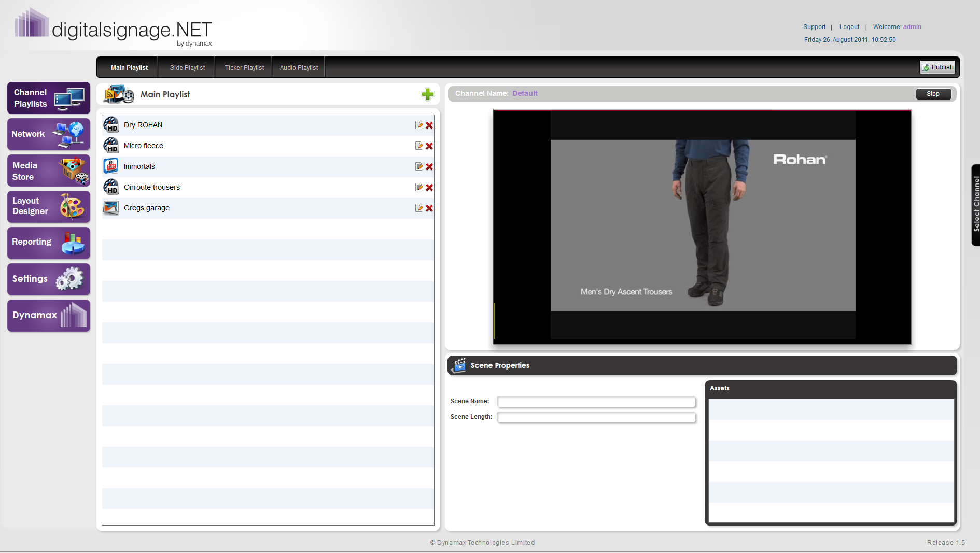980x553 pixels.
Task: Edit the Onroute trousers playlist item
Action: coord(419,187)
